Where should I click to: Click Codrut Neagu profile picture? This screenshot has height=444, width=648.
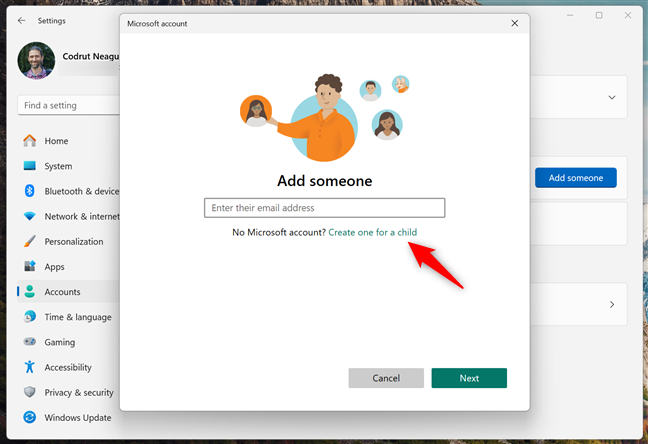36,60
